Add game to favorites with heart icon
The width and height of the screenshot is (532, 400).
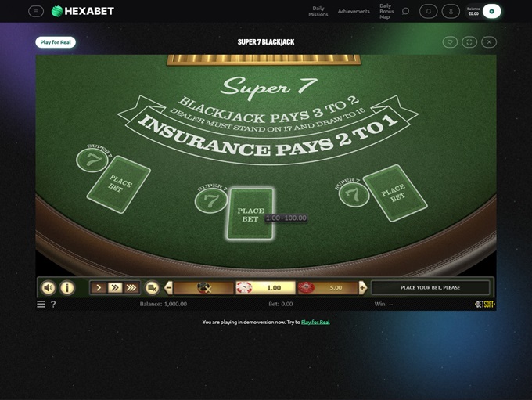point(450,42)
